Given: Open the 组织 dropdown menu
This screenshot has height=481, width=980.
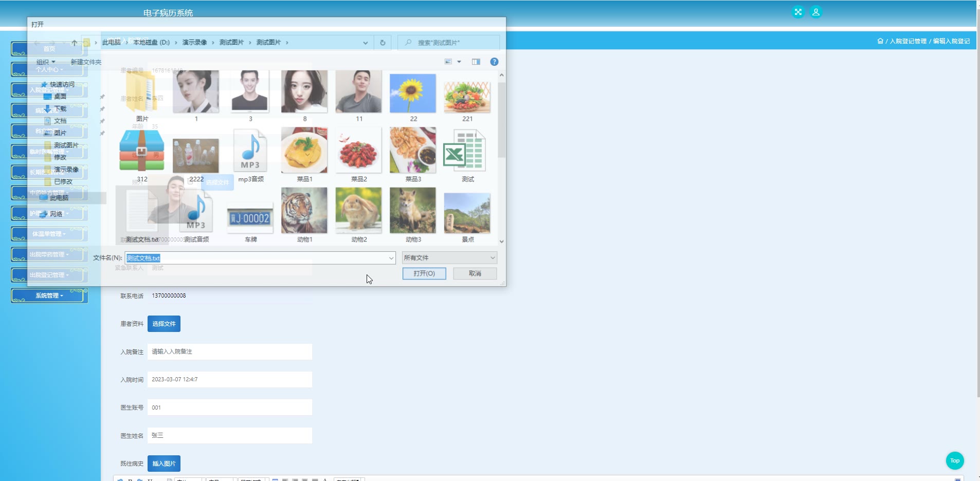Looking at the screenshot, I should (46, 62).
